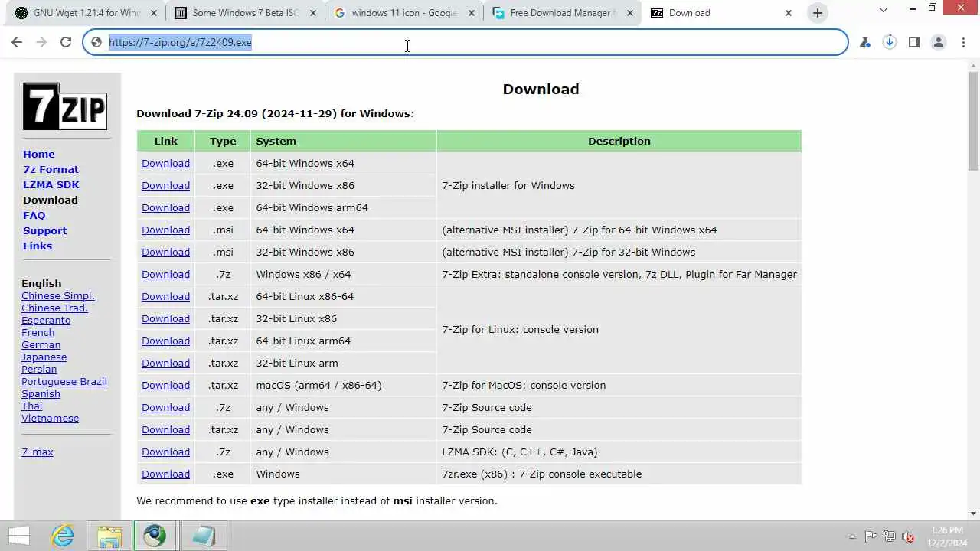Launch Internet Explorer from taskbar
This screenshot has width=980, height=551.
(63, 536)
